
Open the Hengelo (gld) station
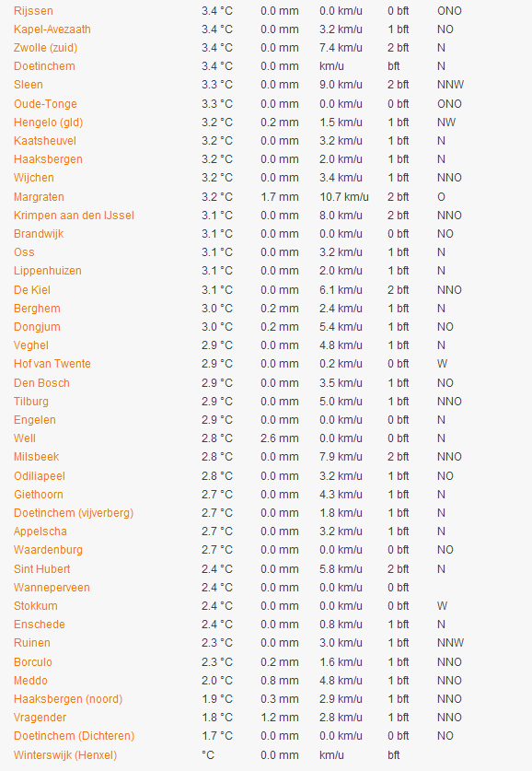tap(48, 122)
